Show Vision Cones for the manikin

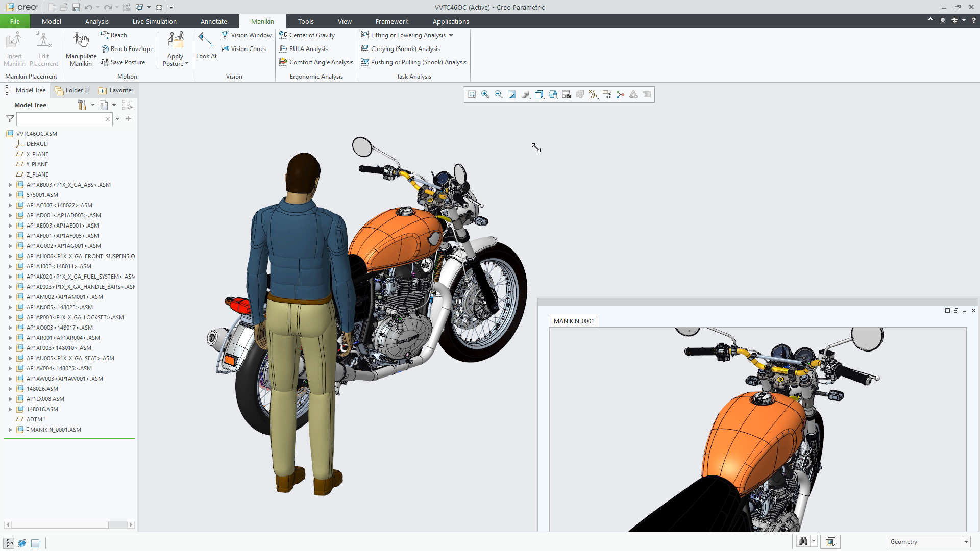click(243, 49)
